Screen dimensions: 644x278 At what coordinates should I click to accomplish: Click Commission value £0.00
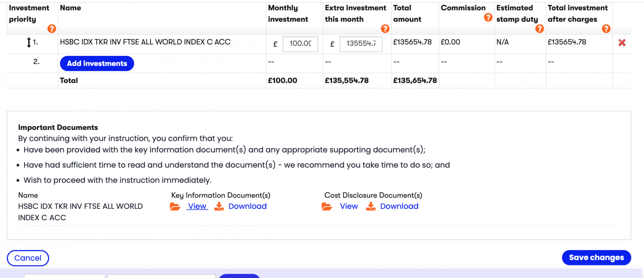[450, 42]
